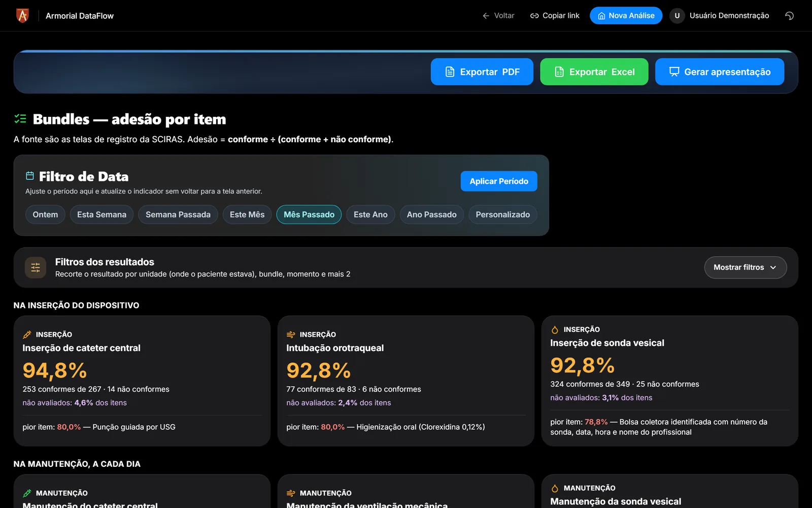Click the user avatar circle with U
Viewport: 812px width, 508px height.
pos(677,16)
